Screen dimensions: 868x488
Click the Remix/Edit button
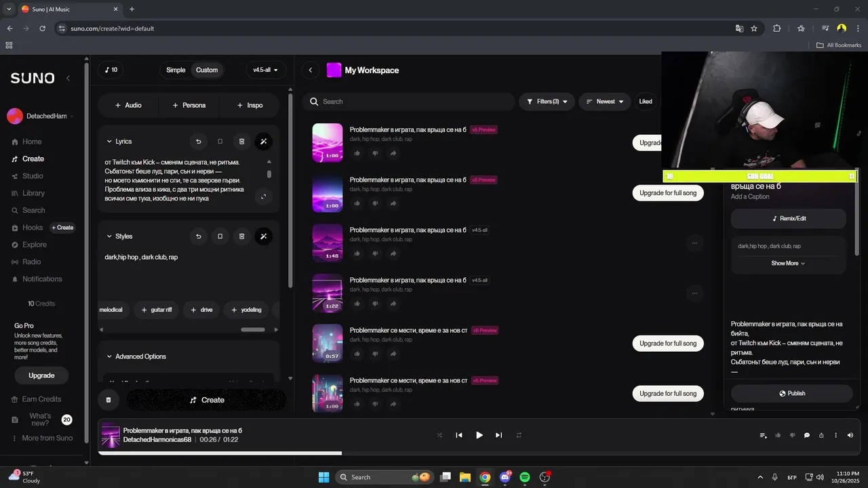[789, 219]
